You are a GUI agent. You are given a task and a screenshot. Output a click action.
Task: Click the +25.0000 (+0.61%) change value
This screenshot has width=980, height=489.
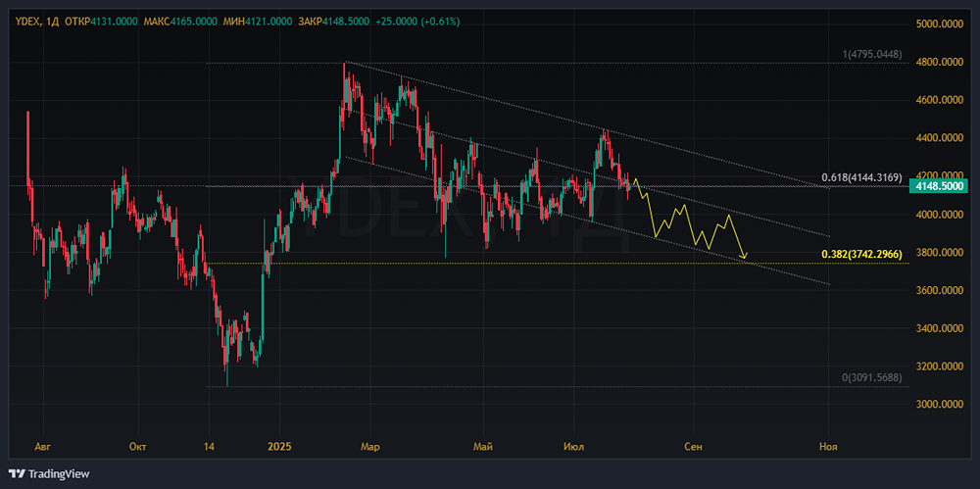(x=417, y=22)
